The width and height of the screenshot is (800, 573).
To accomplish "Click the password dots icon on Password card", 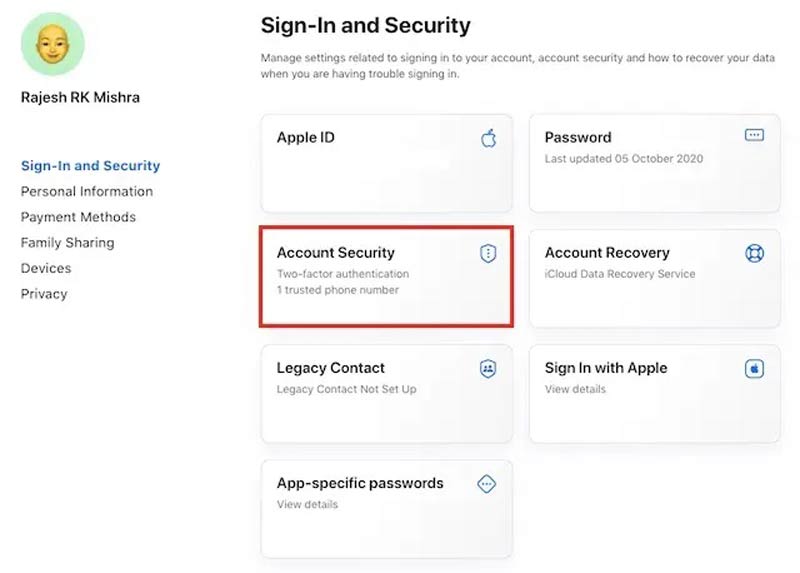I will [755, 135].
